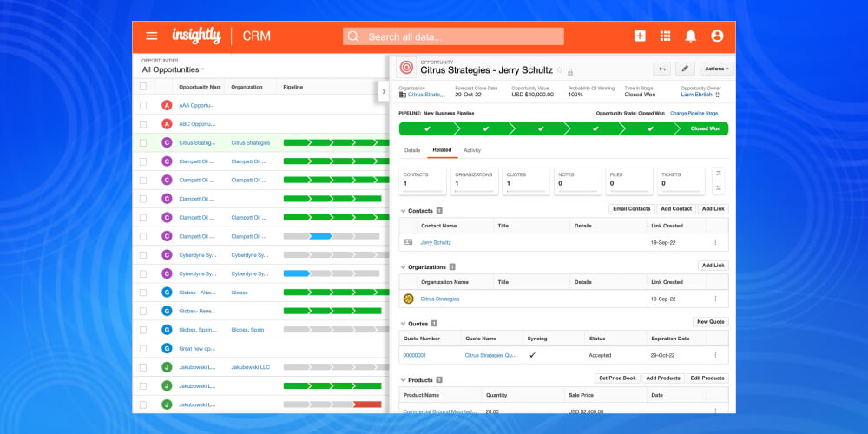Switch to the Details tab

[412, 150]
